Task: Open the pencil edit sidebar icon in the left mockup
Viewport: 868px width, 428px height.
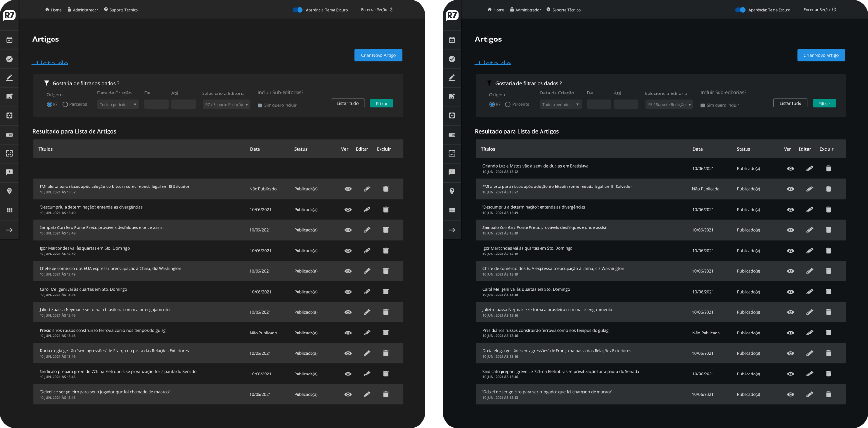Action: (9, 78)
